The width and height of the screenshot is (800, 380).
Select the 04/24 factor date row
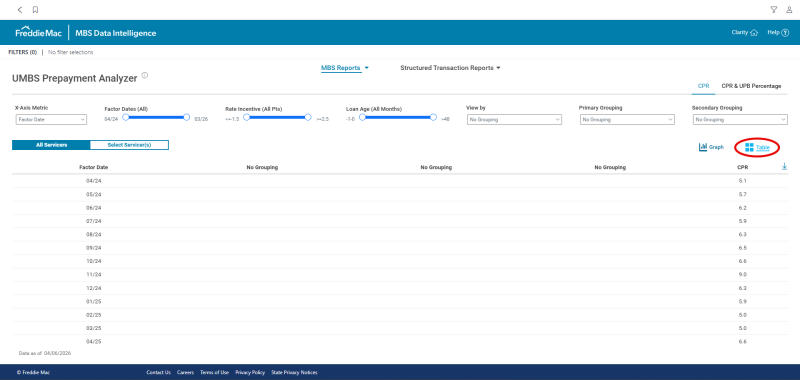(400, 181)
